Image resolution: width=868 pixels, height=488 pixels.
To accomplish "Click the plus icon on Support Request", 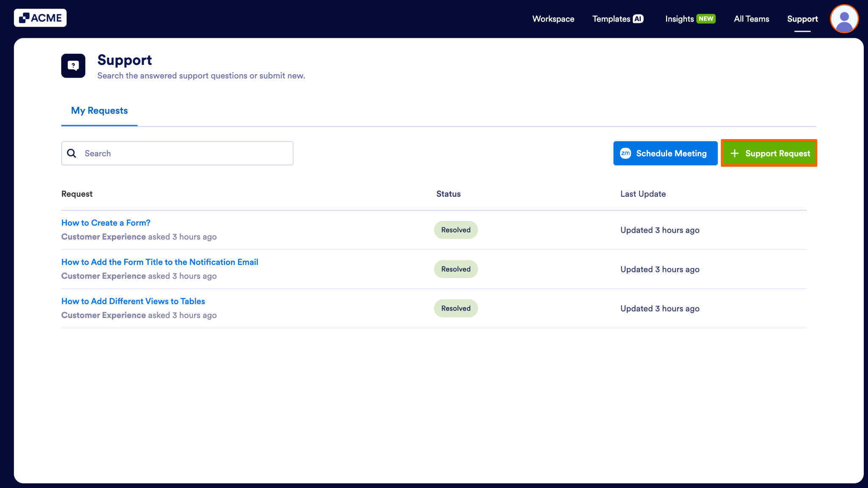I will tap(735, 153).
